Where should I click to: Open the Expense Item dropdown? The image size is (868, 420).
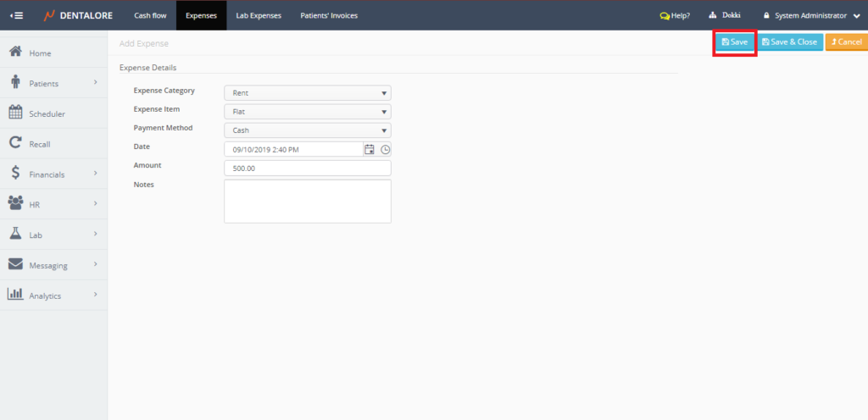point(307,111)
